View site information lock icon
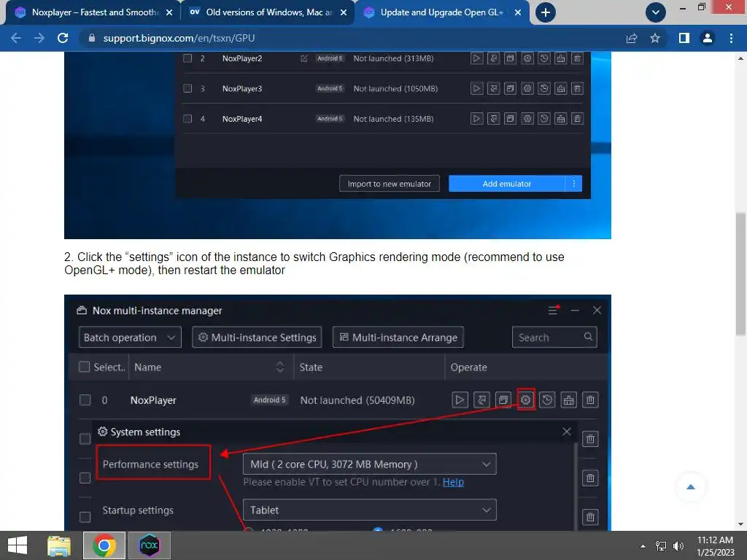The height and width of the screenshot is (560, 747). (92, 38)
